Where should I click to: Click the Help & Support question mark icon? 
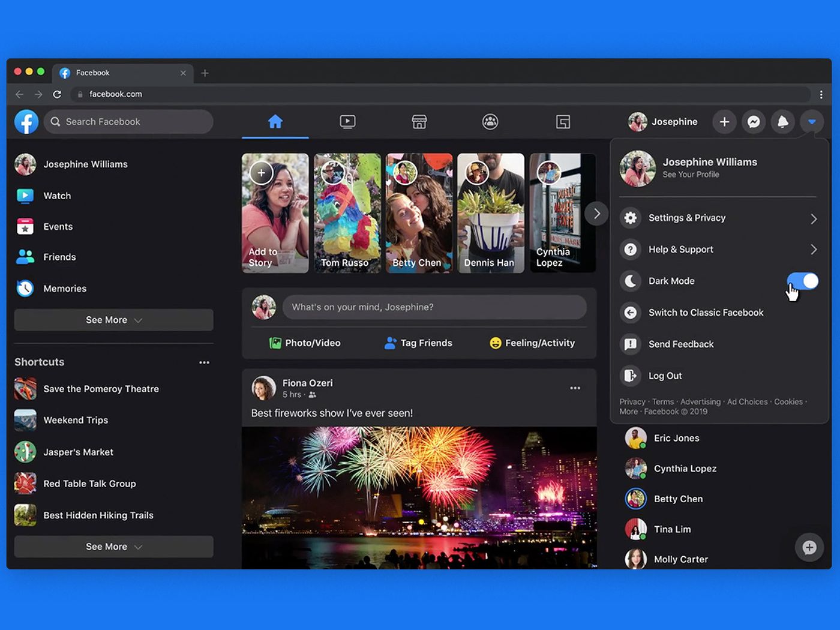tap(631, 249)
